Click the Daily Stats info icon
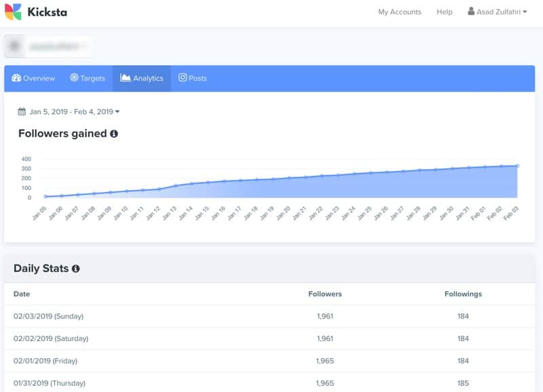The height and width of the screenshot is (392, 543). [x=76, y=269]
